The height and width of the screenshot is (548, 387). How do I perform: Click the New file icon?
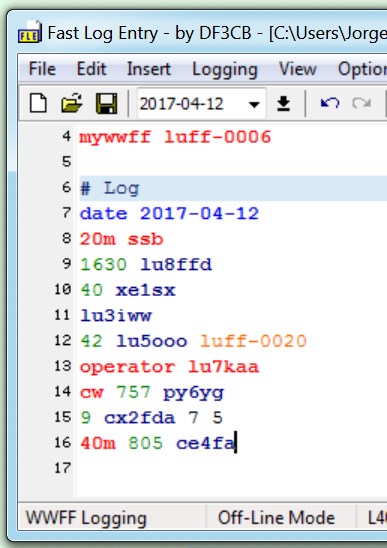click(38, 103)
